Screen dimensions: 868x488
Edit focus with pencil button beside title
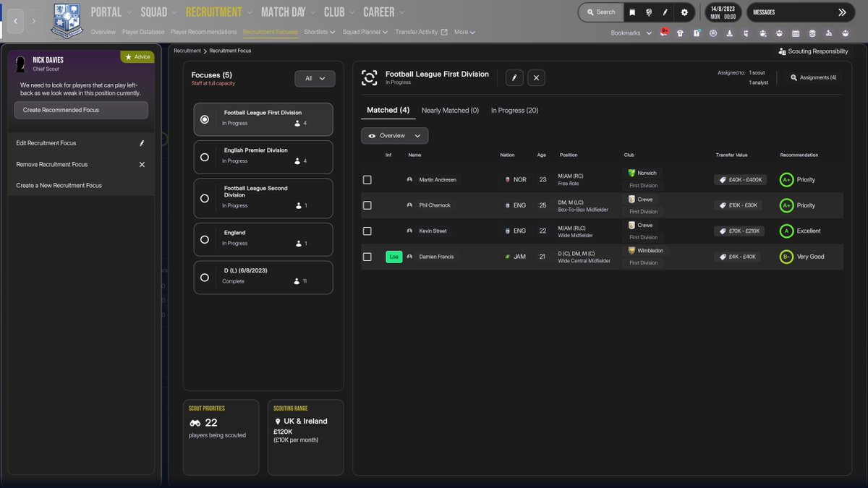[x=514, y=77]
